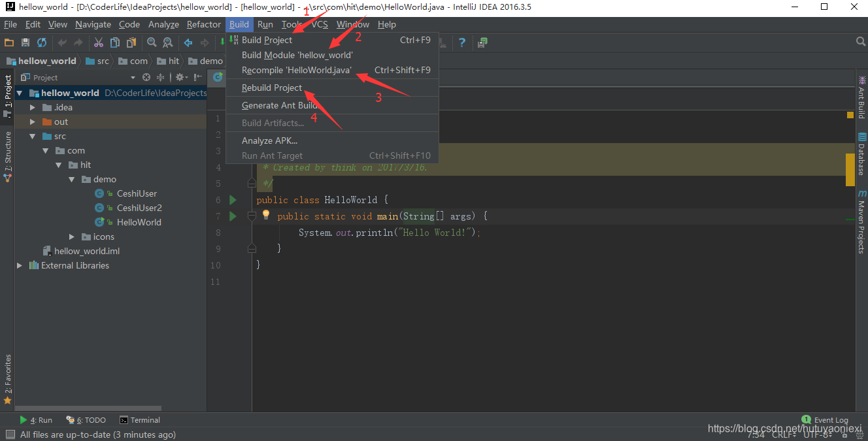The width and height of the screenshot is (868, 441).
Task: Click the Back navigation arrow
Action: [188, 42]
